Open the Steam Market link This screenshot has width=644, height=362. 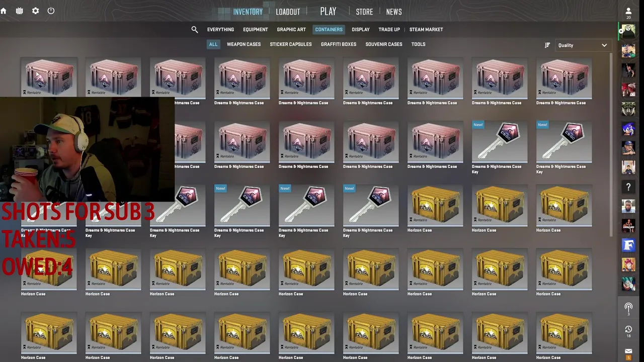pyautogui.click(x=426, y=30)
